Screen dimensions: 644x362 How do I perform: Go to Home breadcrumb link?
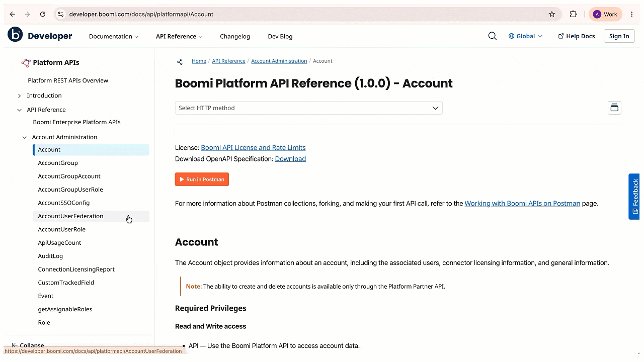coord(199,61)
